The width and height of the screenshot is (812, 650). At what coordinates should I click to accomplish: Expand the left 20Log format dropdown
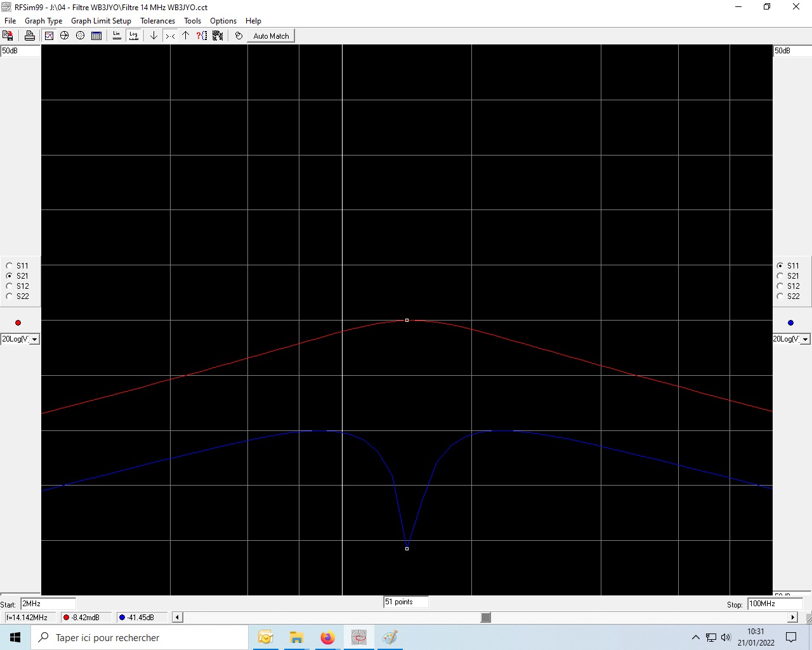tap(35, 339)
